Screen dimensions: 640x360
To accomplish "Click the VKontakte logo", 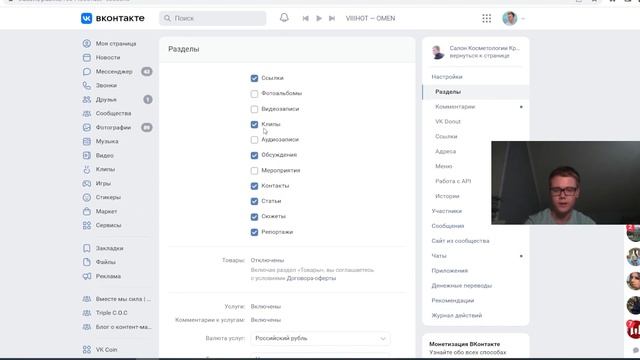I will pyautogui.click(x=113, y=18).
